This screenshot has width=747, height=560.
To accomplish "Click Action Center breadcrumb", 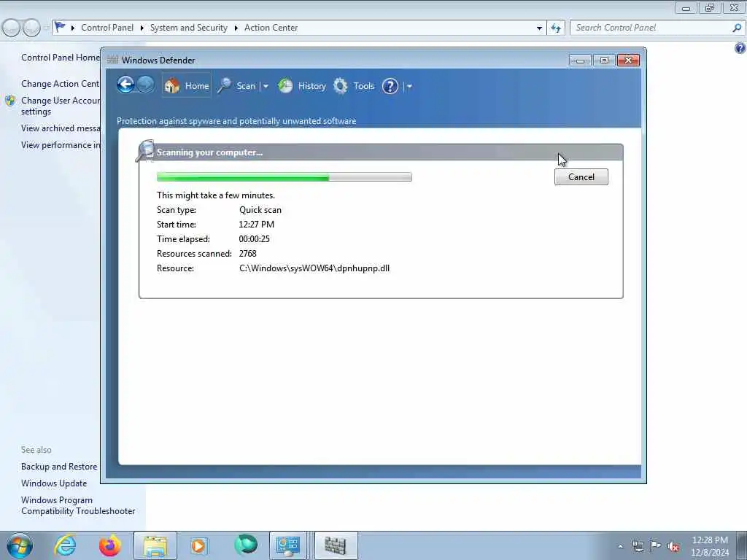I will [x=271, y=28].
